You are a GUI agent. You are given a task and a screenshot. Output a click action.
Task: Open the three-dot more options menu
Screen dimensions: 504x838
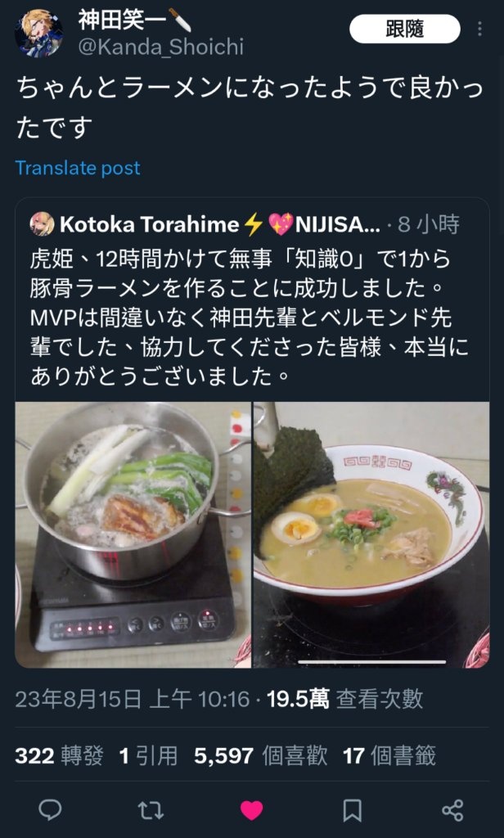point(480,29)
